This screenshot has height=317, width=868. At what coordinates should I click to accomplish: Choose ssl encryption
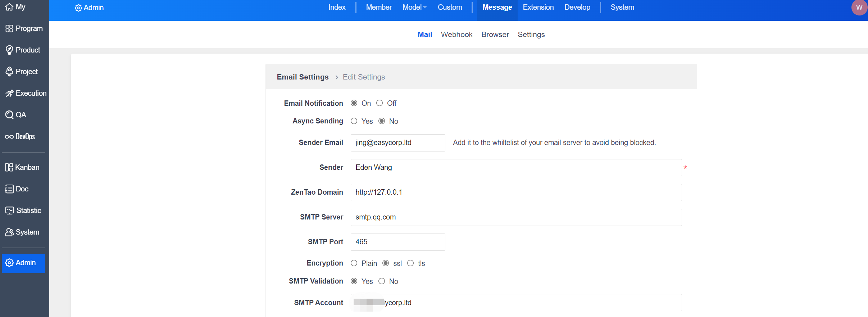coord(386,263)
